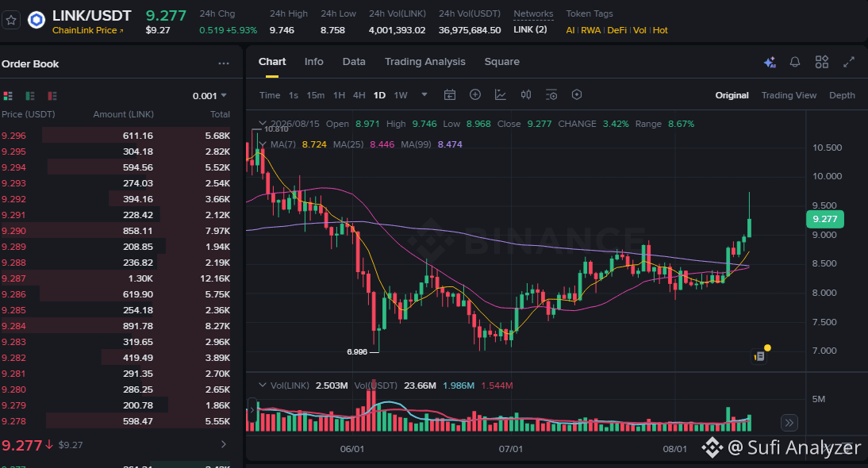Collapse the MA indicator legend chevron
The width and height of the screenshot is (868, 468).
coord(263,144)
